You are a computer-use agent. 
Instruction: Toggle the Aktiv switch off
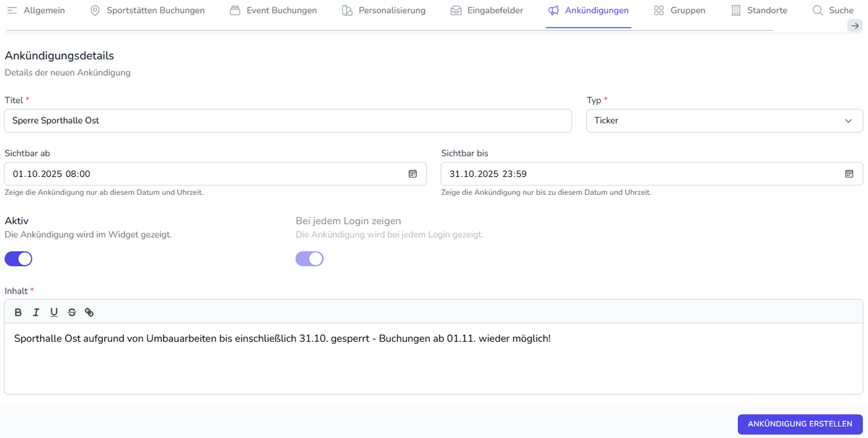[19, 259]
